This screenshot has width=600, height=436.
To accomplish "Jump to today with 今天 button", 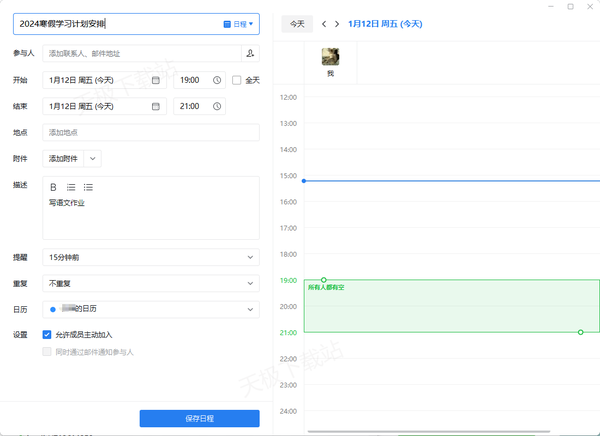I will [x=297, y=23].
